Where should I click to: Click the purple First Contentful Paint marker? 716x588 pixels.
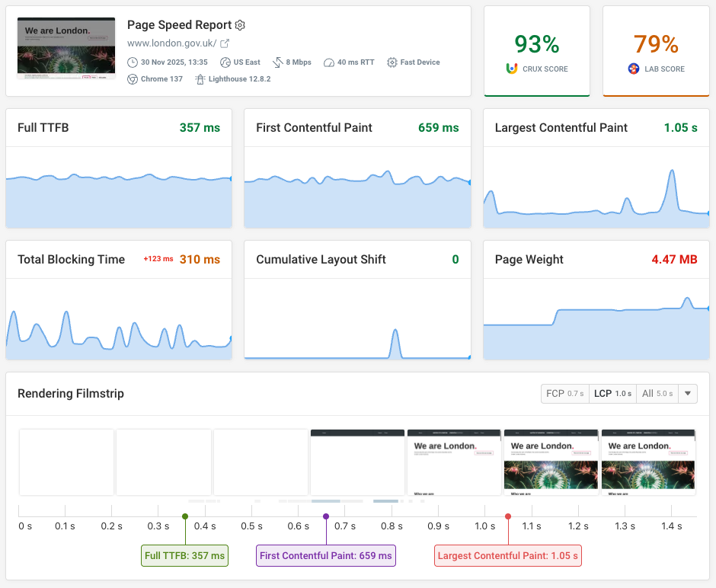pos(326,516)
